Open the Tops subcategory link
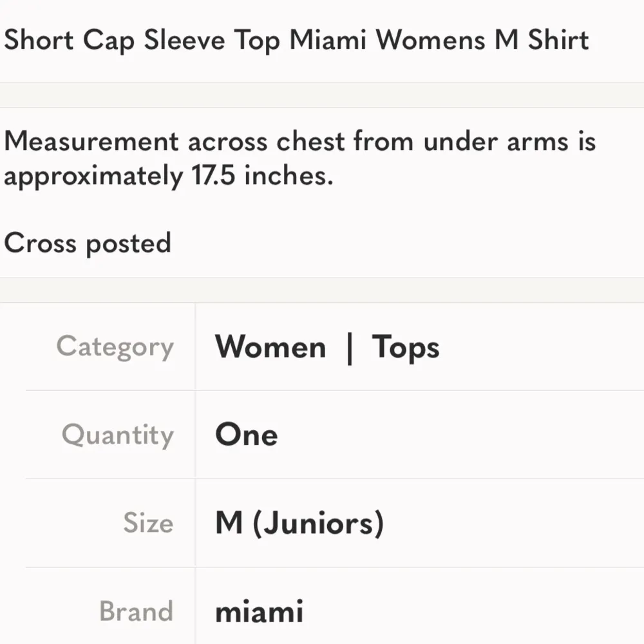644x644 pixels. coord(406,348)
